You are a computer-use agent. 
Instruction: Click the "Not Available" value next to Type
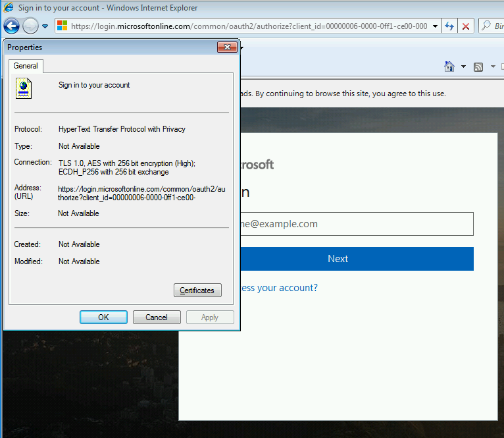(x=79, y=146)
